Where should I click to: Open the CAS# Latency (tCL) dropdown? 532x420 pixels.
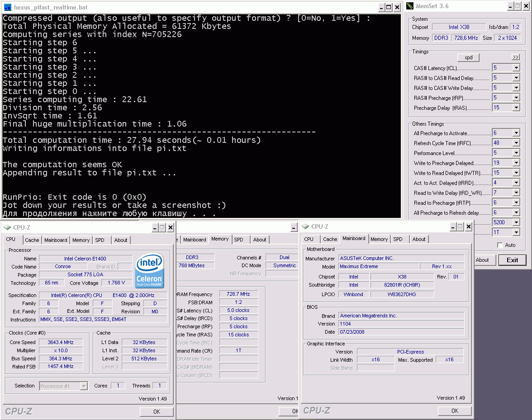point(516,68)
